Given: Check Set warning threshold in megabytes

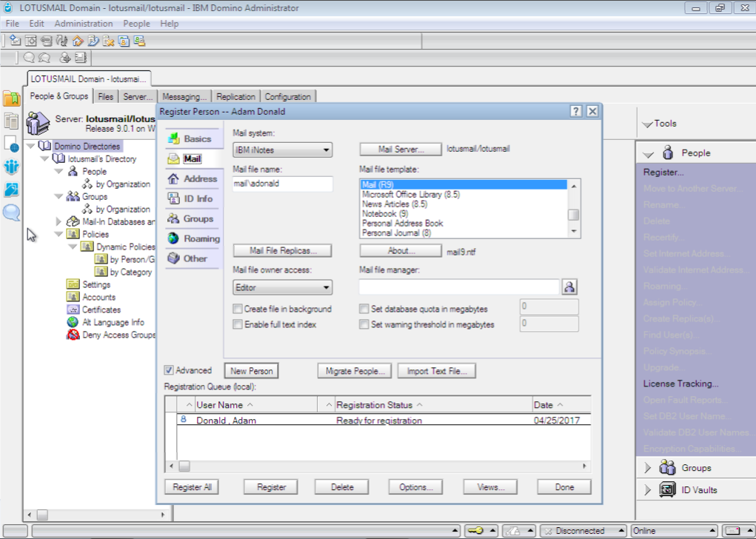Looking at the screenshot, I should coord(364,324).
